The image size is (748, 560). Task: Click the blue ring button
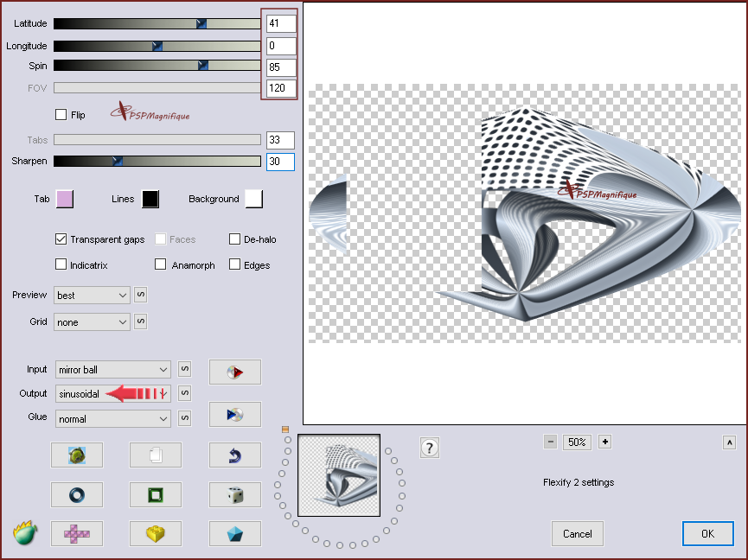click(x=76, y=495)
